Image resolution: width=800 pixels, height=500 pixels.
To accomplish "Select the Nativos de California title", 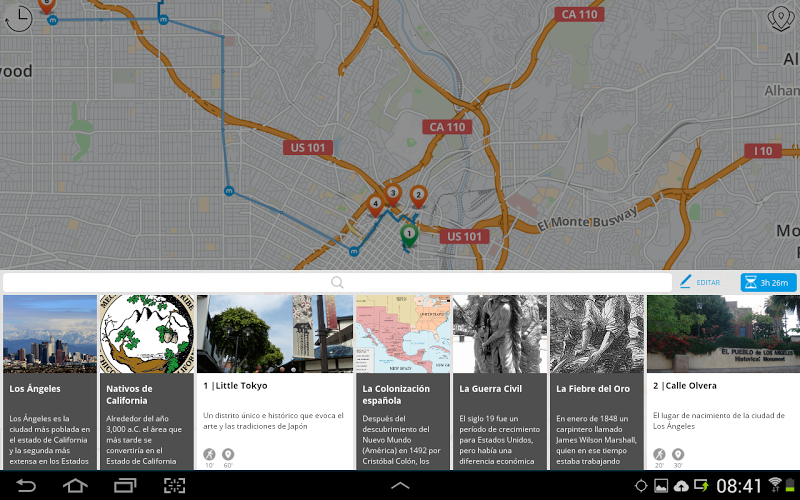I will click(130, 394).
